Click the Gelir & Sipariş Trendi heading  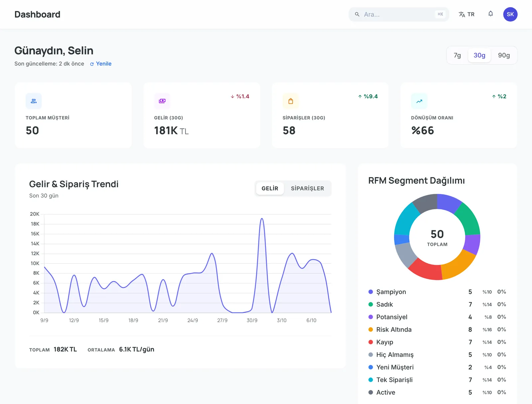pyautogui.click(x=74, y=184)
